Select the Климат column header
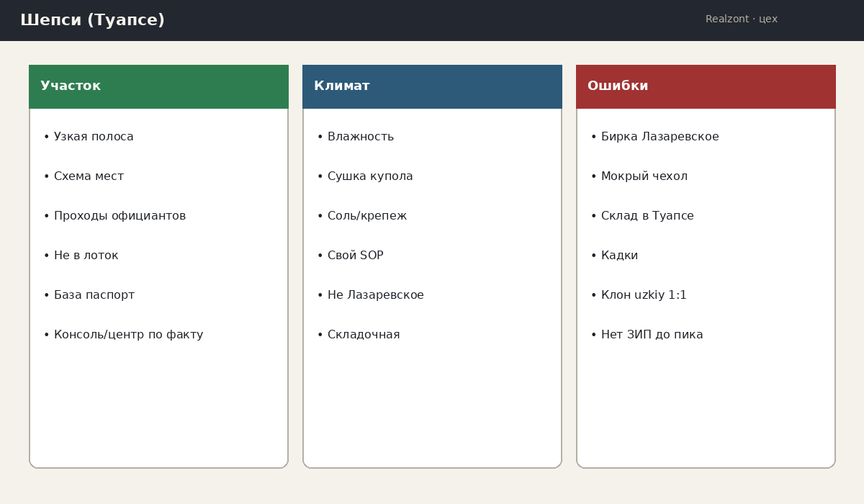Viewport: 864px width, 504px height. tap(432, 86)
